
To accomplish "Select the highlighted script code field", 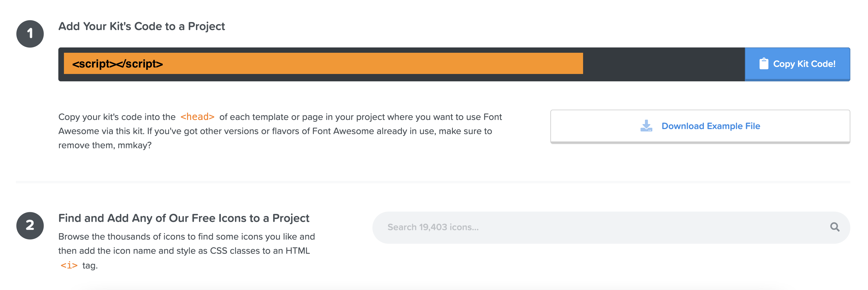I will 323,63.
